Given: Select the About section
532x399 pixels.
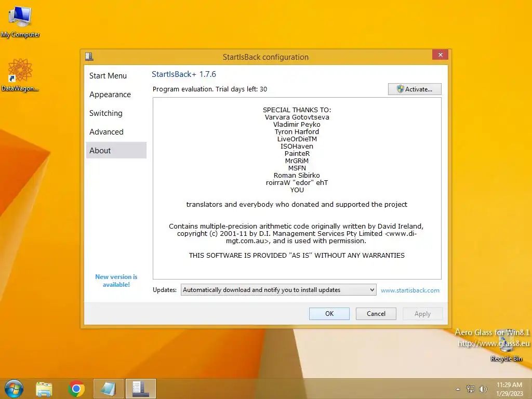Looking at the screenshot, I should pos(116,150).
